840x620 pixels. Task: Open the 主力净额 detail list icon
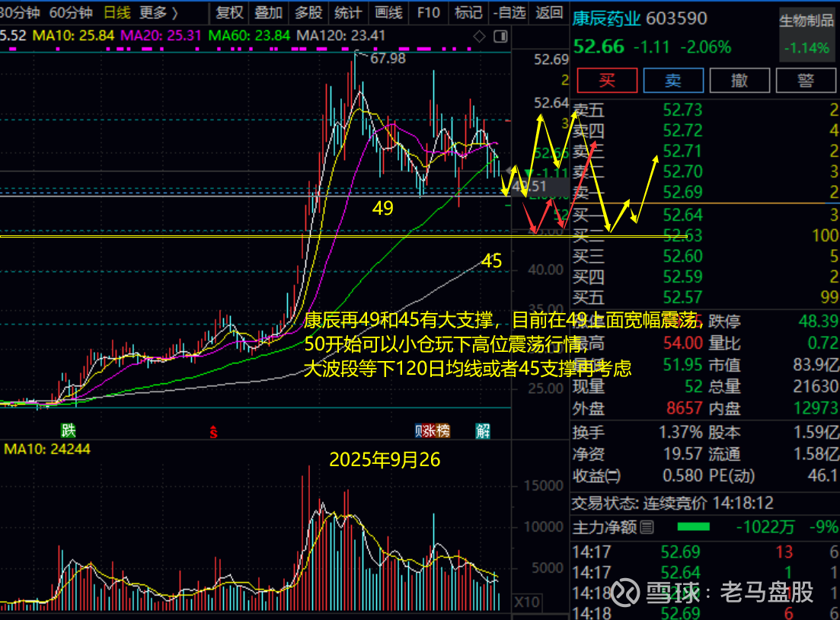coord(647,528)
